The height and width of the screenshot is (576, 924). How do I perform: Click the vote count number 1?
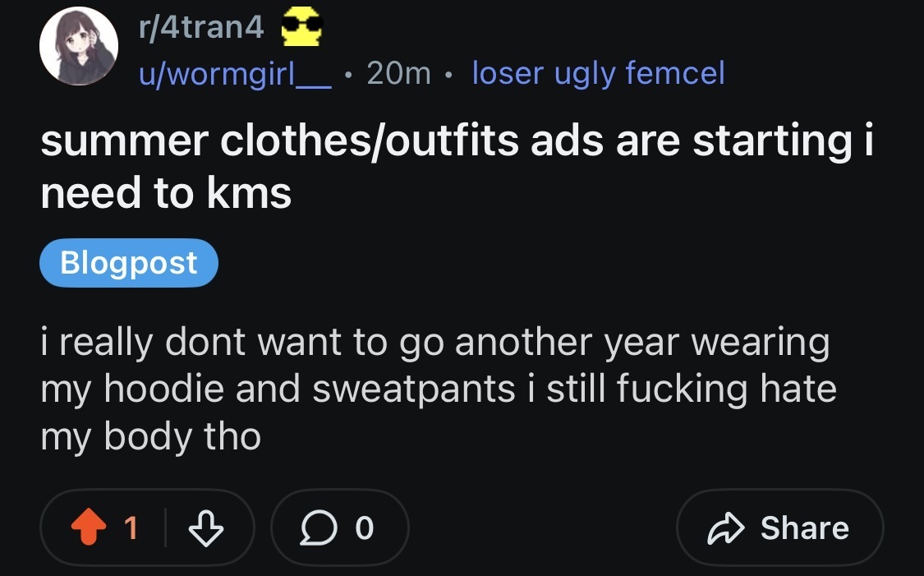pyautogui.click(x=131, y=528)
